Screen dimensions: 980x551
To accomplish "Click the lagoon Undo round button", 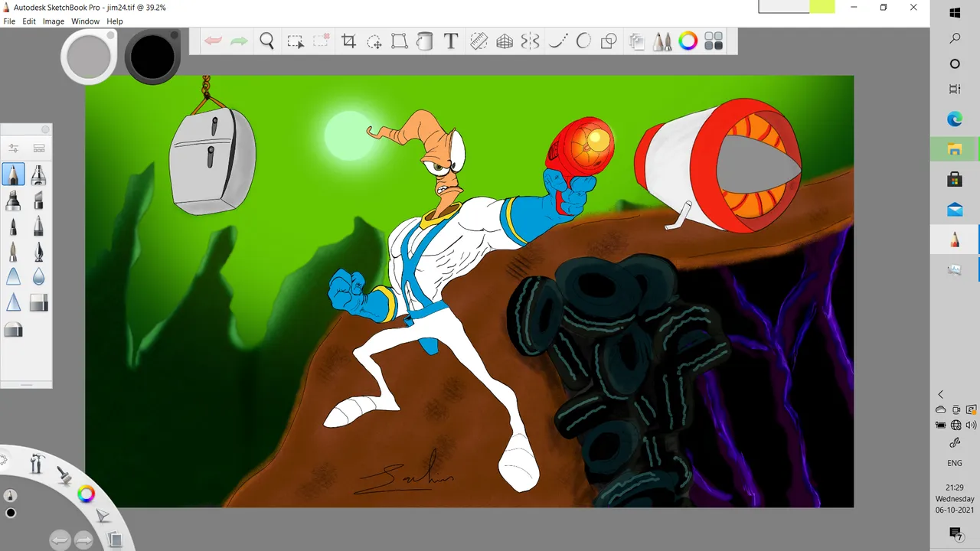I will pyautogui.click(x=60, y=540).
